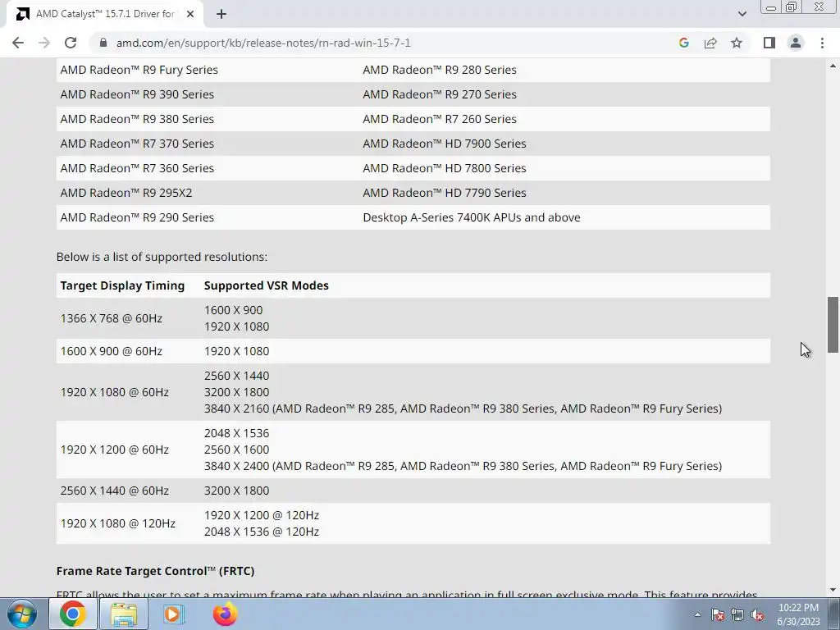840x630 pixels.
Task: Click the 'Supported VSR Modes' column header
Action: pyautogui.click(x=267, y=285)
